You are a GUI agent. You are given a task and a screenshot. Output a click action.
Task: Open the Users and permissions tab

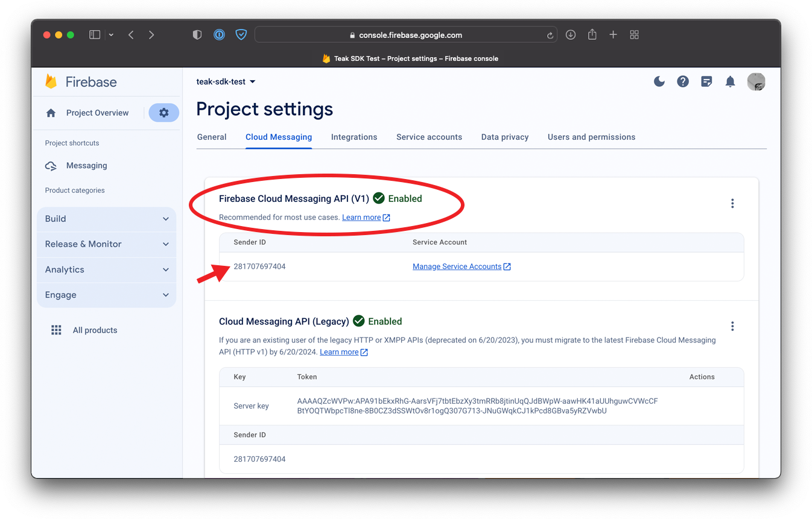click(x=591, y=137)
